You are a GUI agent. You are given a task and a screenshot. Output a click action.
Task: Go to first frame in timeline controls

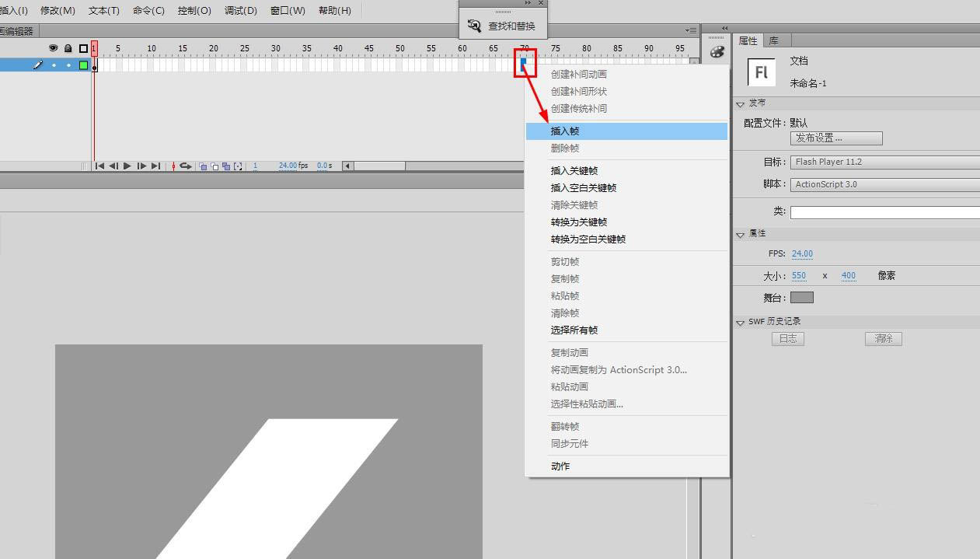coord(99,166)
